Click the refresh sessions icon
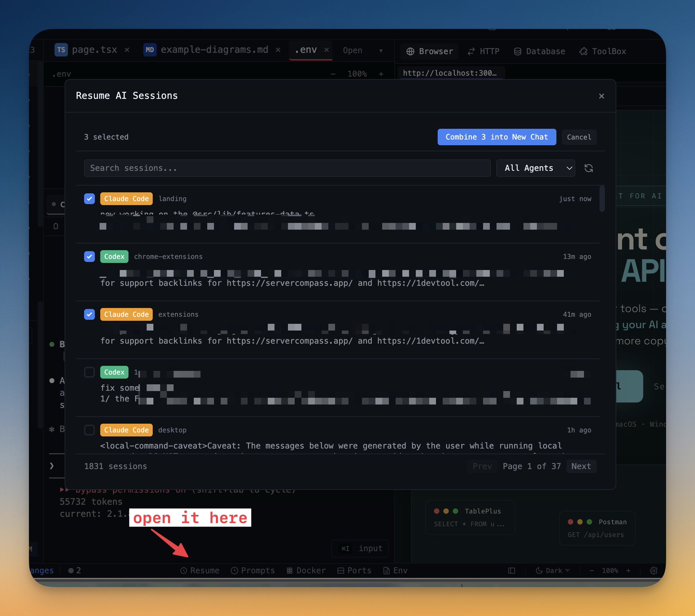 pos(588,168)
